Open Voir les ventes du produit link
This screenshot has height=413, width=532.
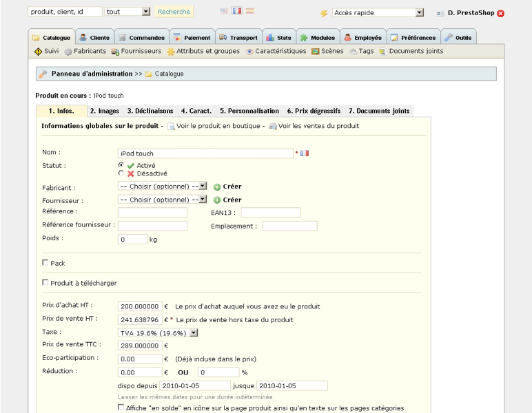tap(318, 126)
